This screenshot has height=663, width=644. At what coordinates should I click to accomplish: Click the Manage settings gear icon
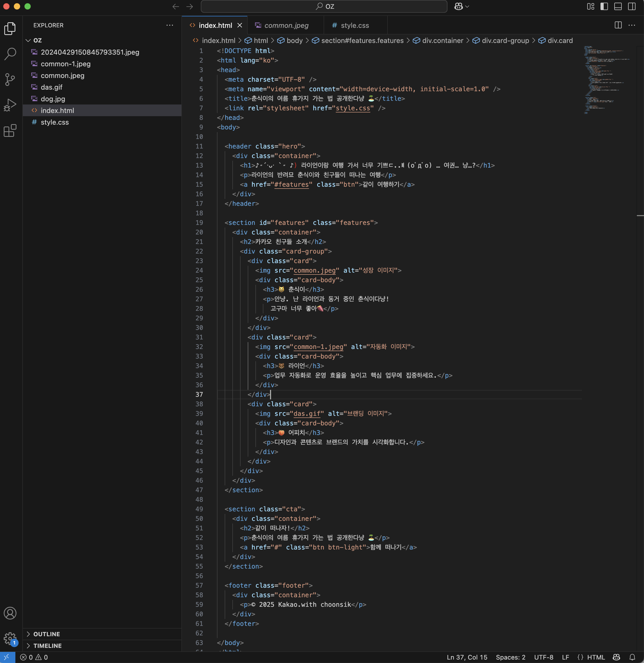[x=10, y=638]
